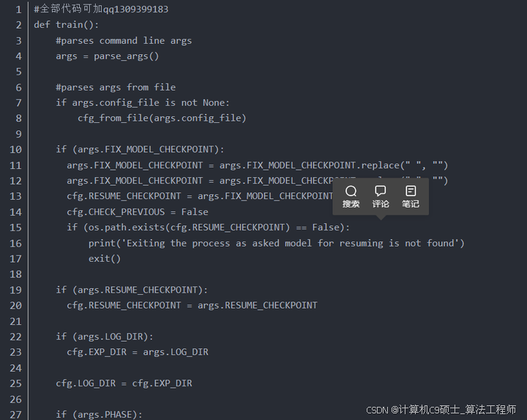Click the 'cfg_from_file(args.config_file)' call
The image size is (527, 420).
click(162, 118)
